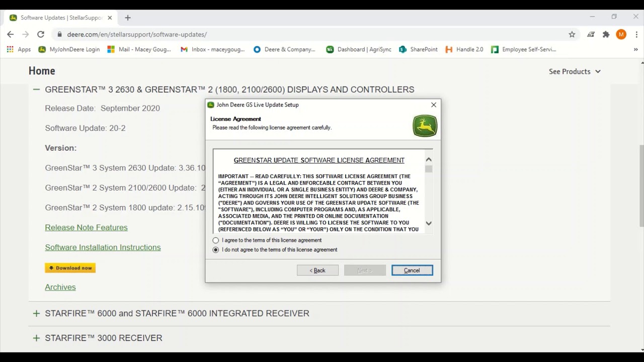The image size is (644, 362).
Task: Click the Home heading
Action: click(x=42, y=71)
